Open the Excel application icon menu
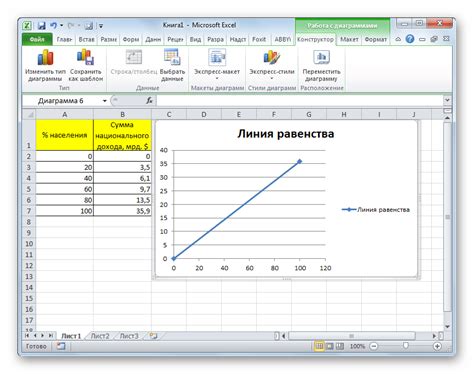Image resolution: width=474 pixels, height=374 pixels. [x=27, y=25]
